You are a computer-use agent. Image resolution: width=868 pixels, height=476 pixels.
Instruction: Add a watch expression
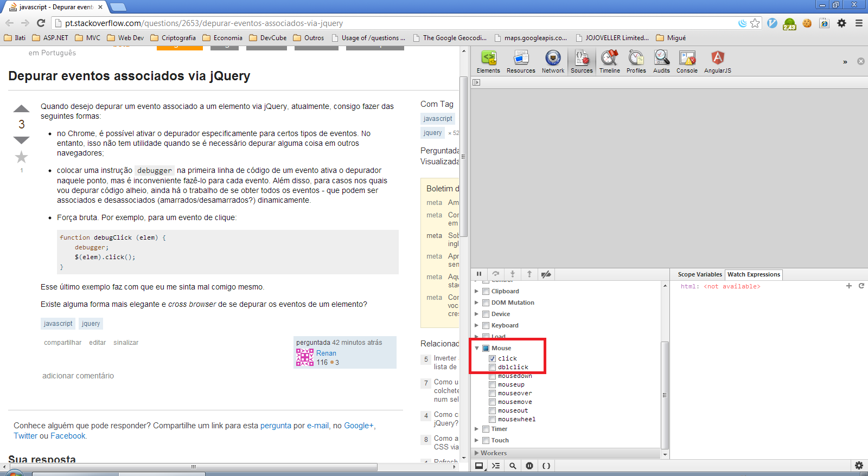tap(849, 286)
